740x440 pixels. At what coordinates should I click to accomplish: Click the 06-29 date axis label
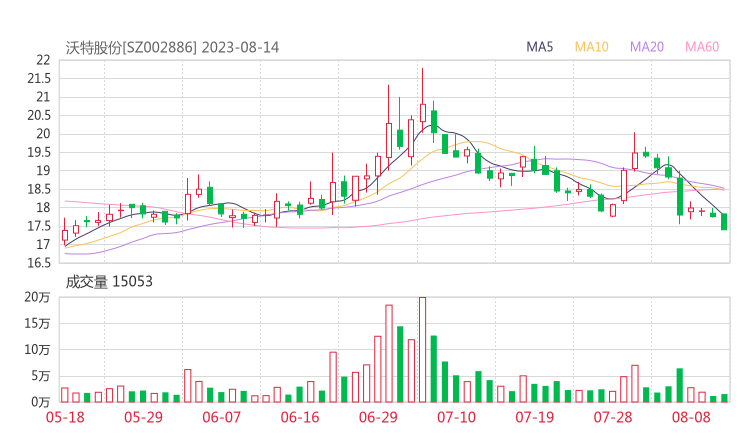click(378, 417)
